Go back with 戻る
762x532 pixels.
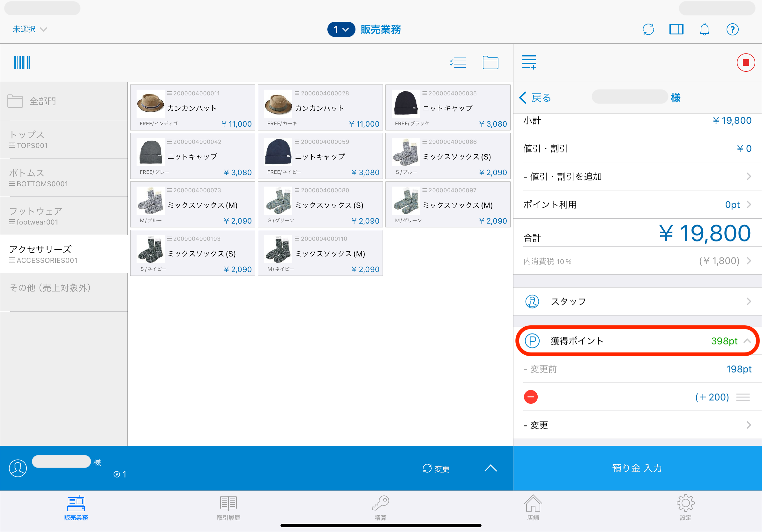[535, 98]
